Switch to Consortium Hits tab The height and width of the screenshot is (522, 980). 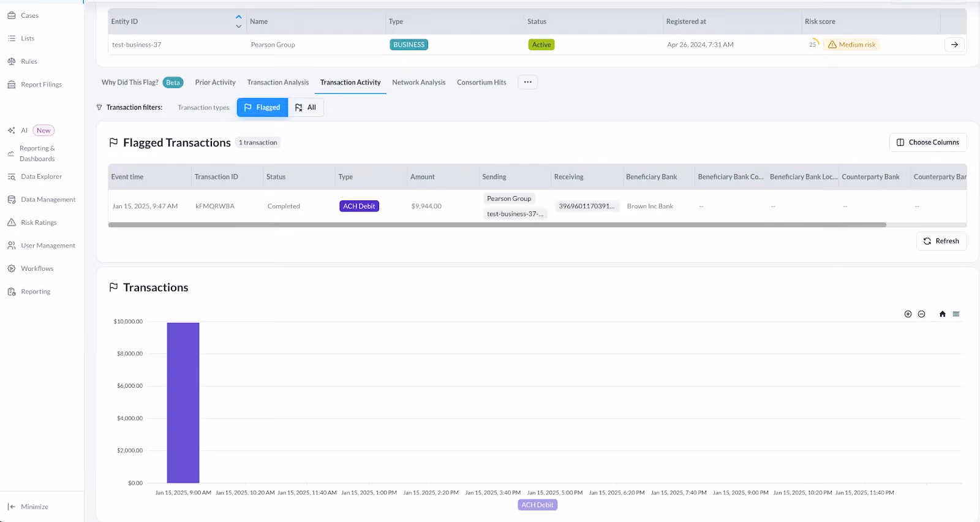pyautogui.click(x=481, y=83)
